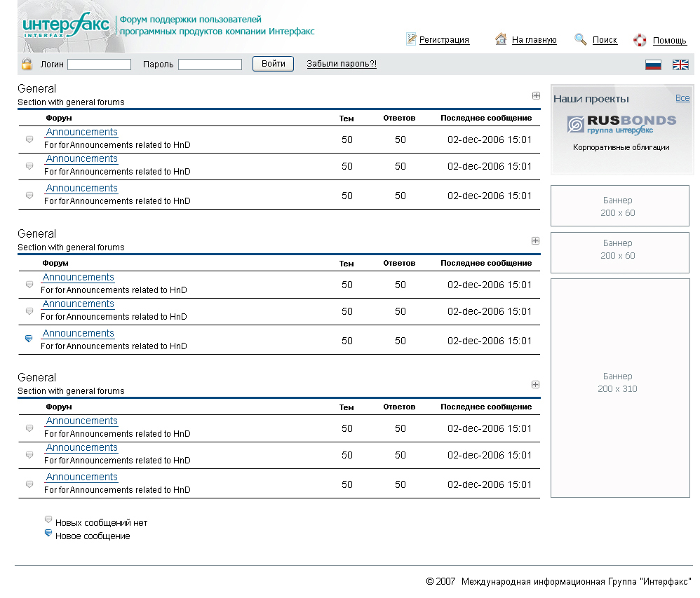Open second Announcements link in third section
The width and height of the screenshot is (700, 598).
pos(81,447)
